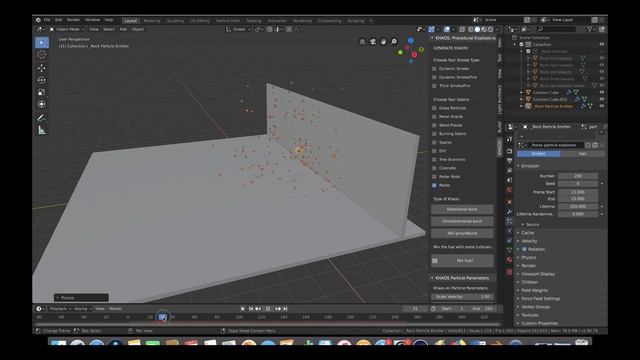Open the Texture properties checker tab
This screenshot has width=640, height=360.
[x=509, y=272]
